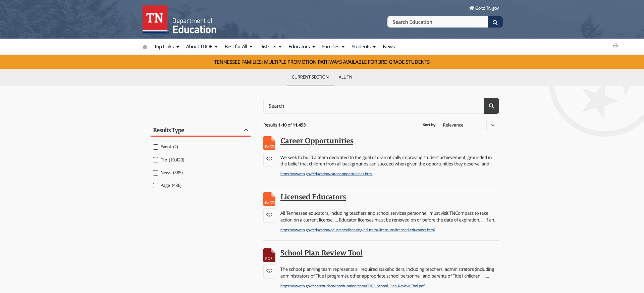Open the Licensed Educators result title
The height and width of the screenshot is (293, 644).
tap(313, 197)
